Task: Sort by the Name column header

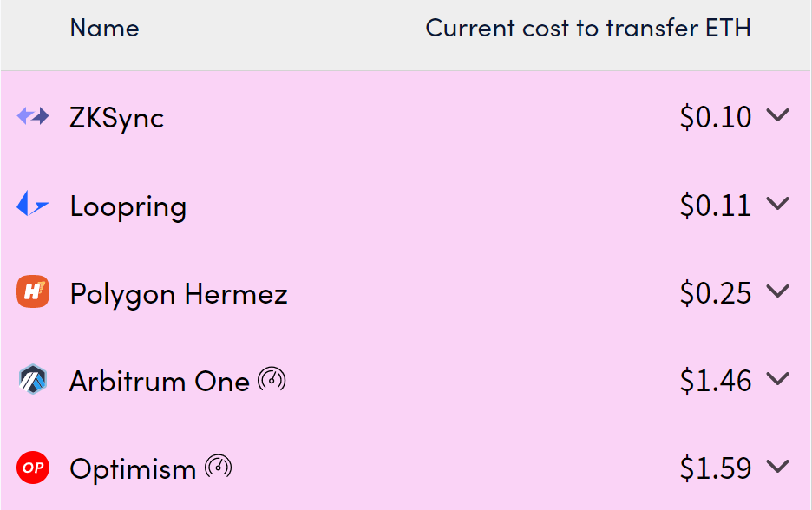Action: (105, 28)
